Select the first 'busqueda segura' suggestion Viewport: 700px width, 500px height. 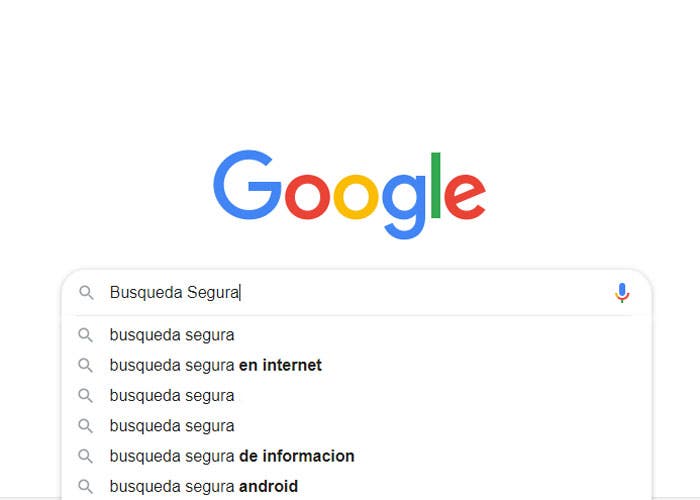pos(172,335)
